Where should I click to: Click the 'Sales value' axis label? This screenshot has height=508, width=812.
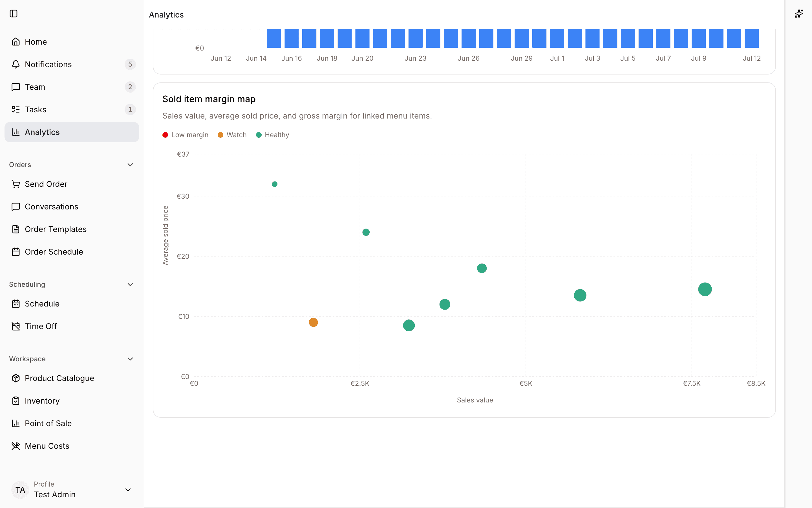475,400
